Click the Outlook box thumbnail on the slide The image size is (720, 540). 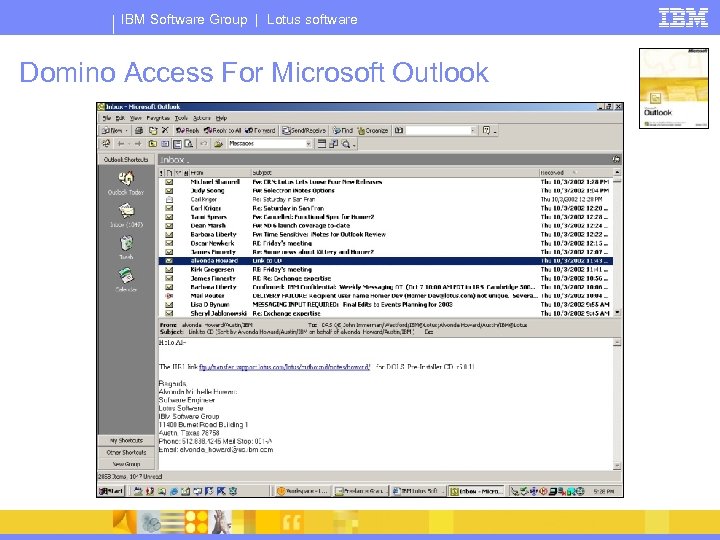674,88
